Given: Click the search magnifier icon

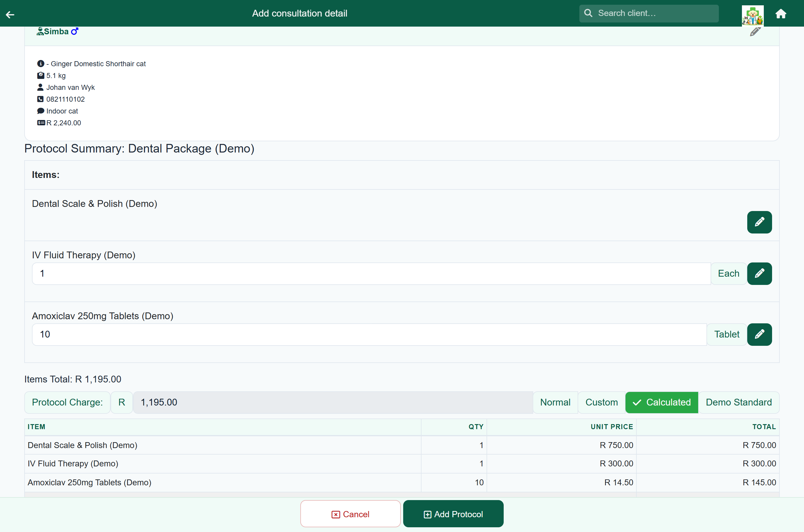Looking at the screenshot, I should (588, 13).
